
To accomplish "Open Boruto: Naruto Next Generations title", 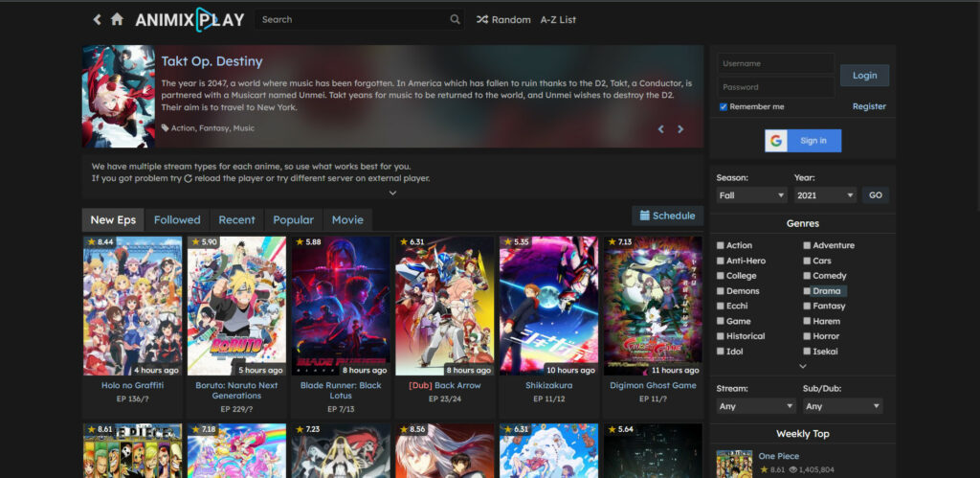I will [237, 391].
